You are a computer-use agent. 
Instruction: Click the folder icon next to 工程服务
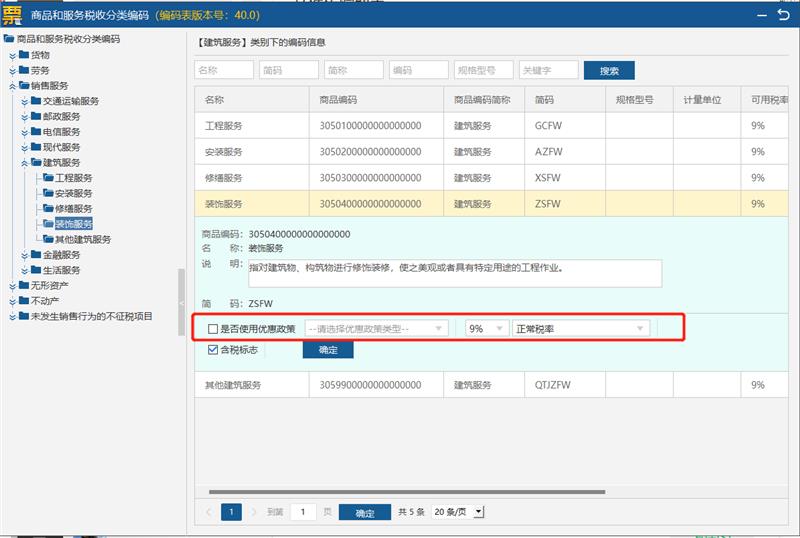[x=47, y=178]
